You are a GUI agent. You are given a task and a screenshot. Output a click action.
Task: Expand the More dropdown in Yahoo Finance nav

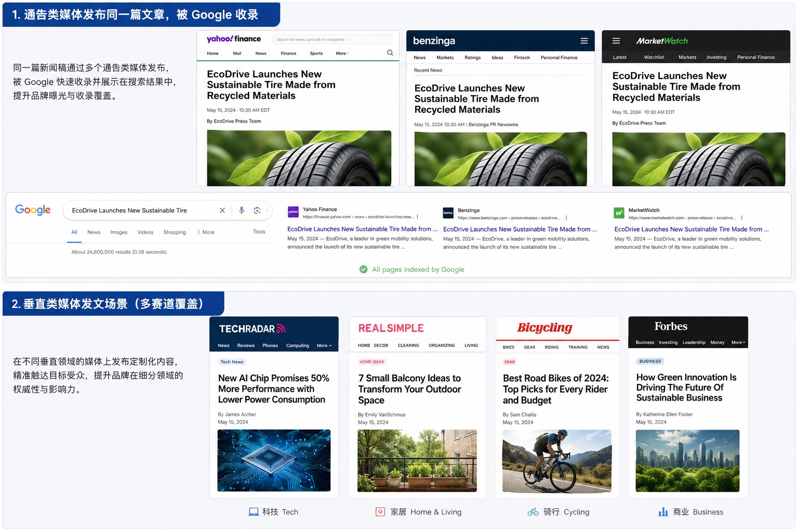click(342, 54)
